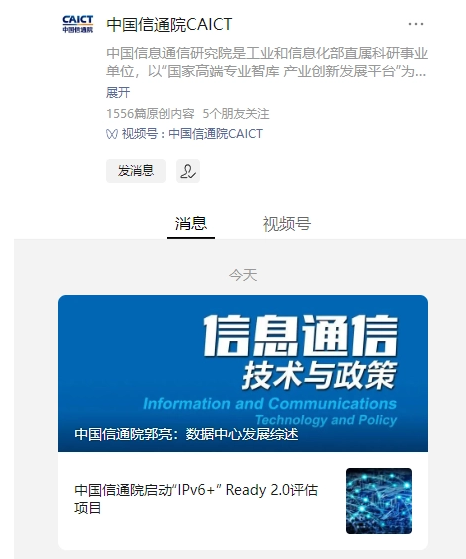Open the three-dot more options menu
The image size is (466, 559).
coord(416,24)
